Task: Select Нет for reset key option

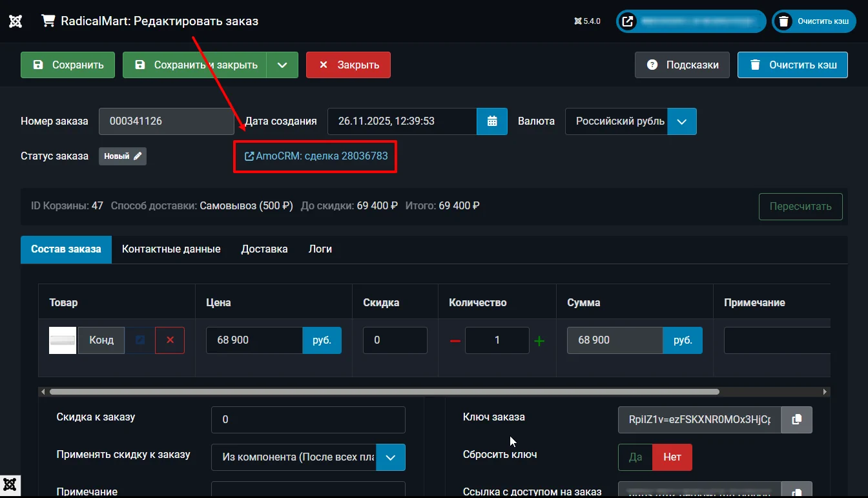Action: 672,457
